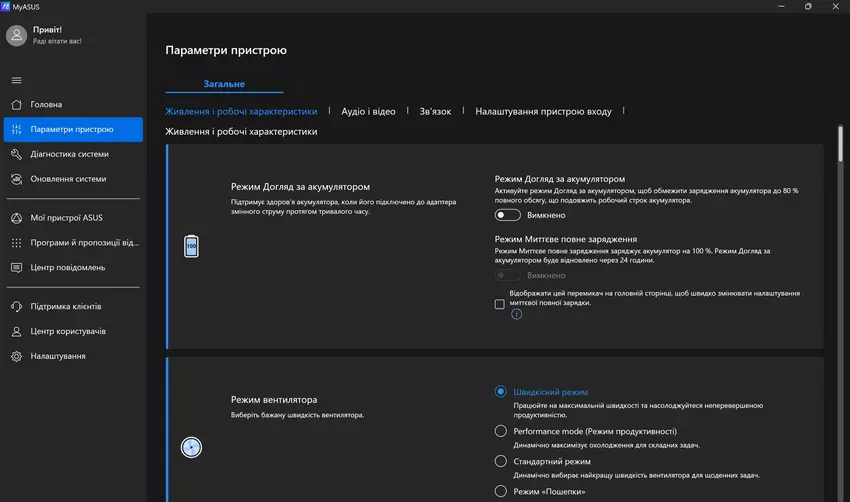
Task: Choose Режим «Пошепки» radio button
Action: (x=501, y=491)
